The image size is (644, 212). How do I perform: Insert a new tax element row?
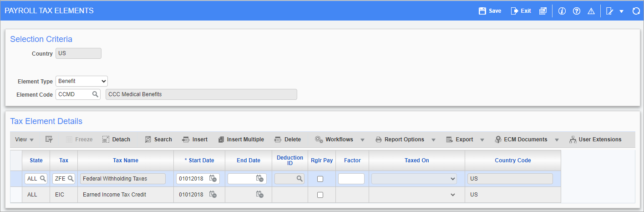tap(195, 140)
